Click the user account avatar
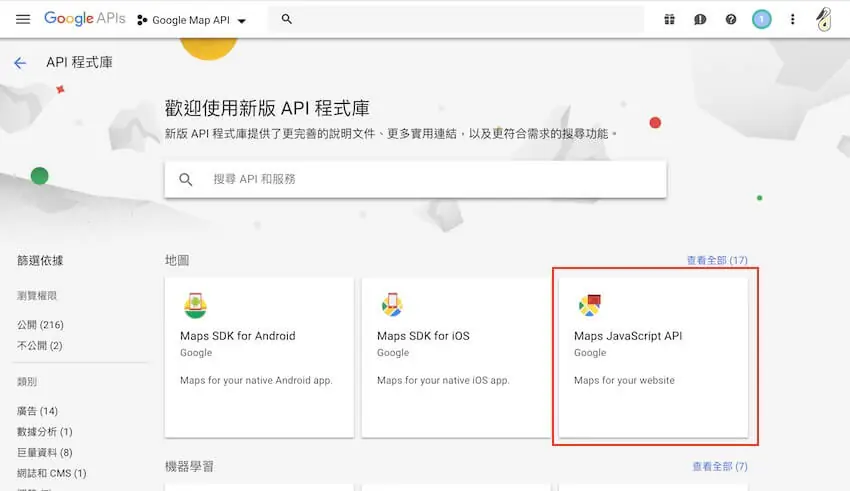Image resolution: width=850 pixels, height=491 pixels. (824, 20)
